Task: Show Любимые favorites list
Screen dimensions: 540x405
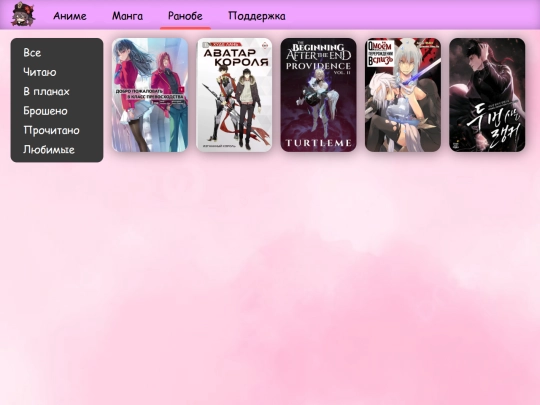Action: pos(49,149)
